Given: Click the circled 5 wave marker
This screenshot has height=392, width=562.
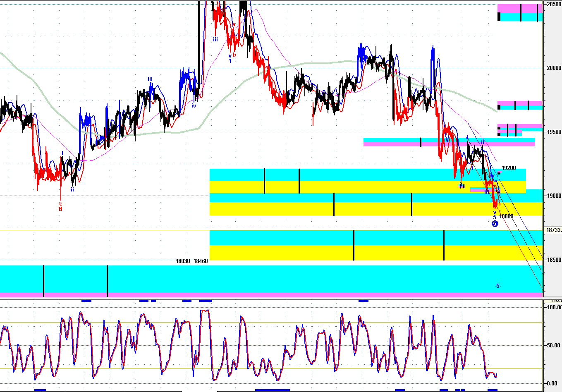Looking at the screenshot, I should (495, 224).
